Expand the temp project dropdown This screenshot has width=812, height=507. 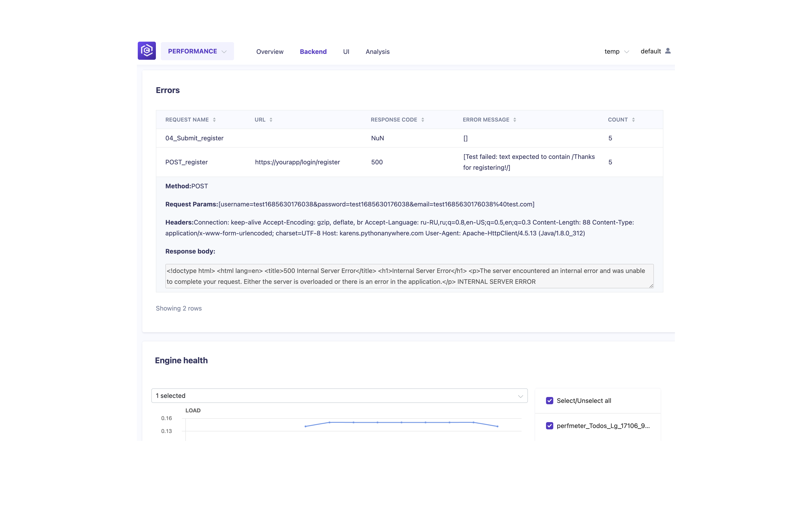click(x=617, y=52)
